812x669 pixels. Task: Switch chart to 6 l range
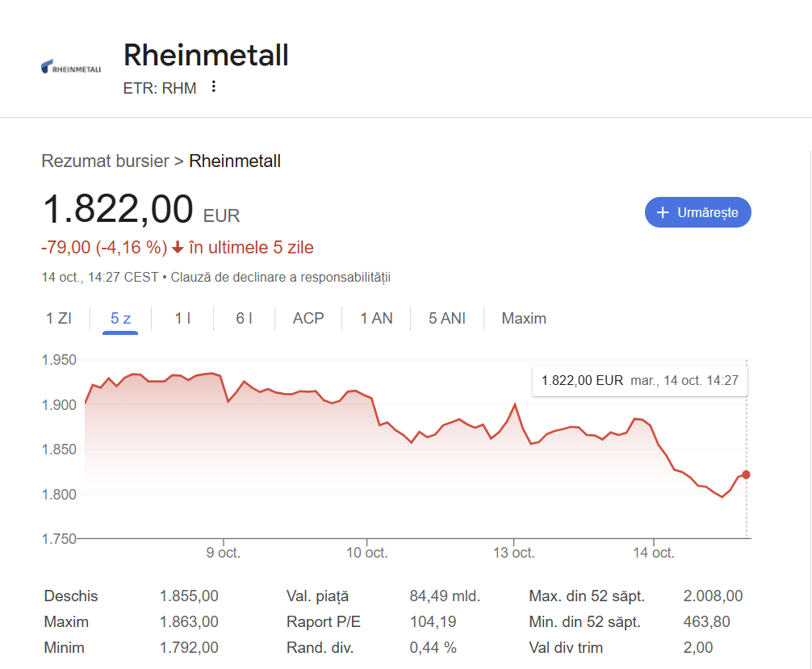[x=244, y=318]
